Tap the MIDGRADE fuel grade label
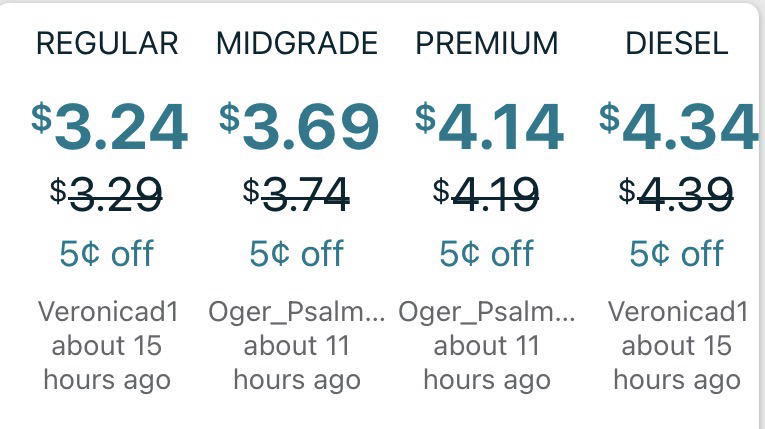Screen dimensions: 765x429 [297, 44]
